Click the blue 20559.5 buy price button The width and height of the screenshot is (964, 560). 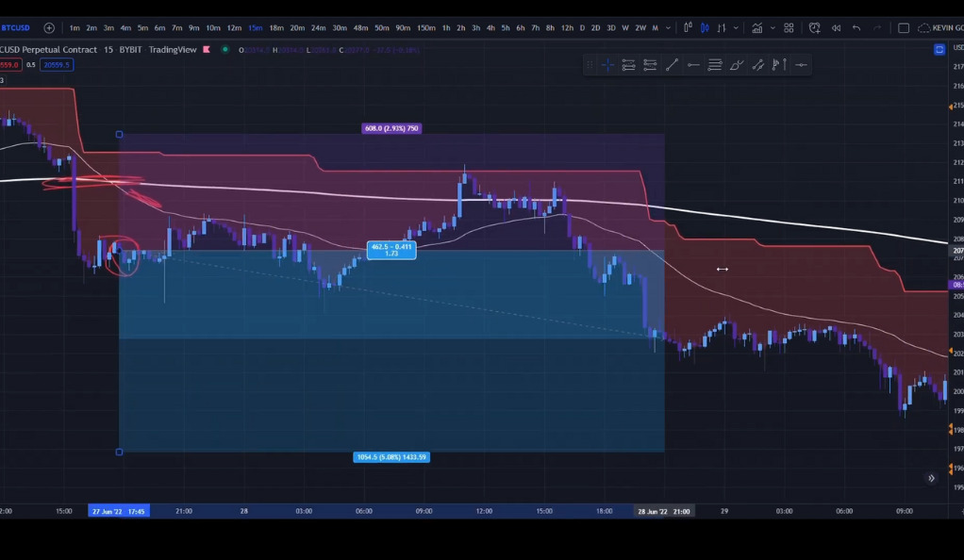(57, 64)
